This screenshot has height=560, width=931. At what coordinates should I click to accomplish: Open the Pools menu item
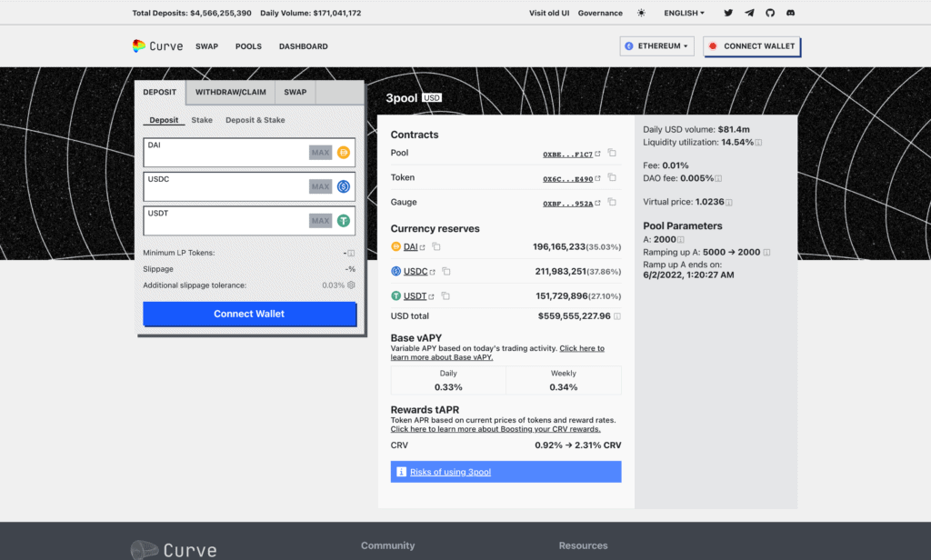click(248, 46)
